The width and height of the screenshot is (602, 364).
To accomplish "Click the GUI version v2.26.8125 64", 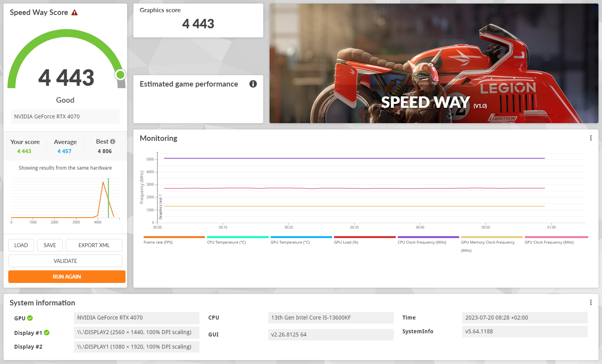I will [x=331, y=334].
